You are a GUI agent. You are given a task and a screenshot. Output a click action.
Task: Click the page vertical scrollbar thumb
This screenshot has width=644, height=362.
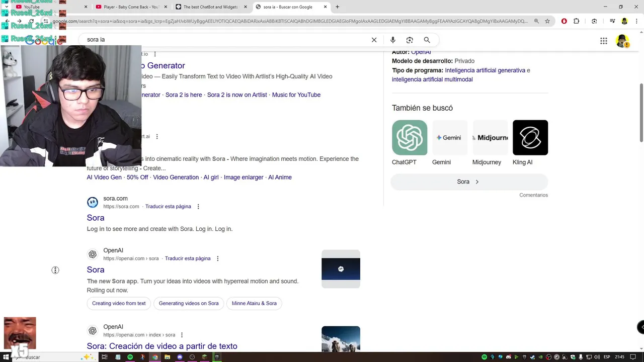pos(641,112)
